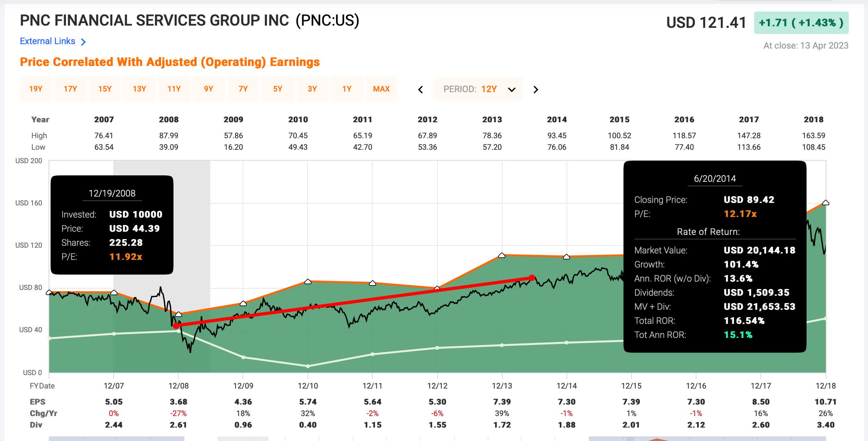Click the previous period left arrow
The image size is (868, 441).
[420, 90]
